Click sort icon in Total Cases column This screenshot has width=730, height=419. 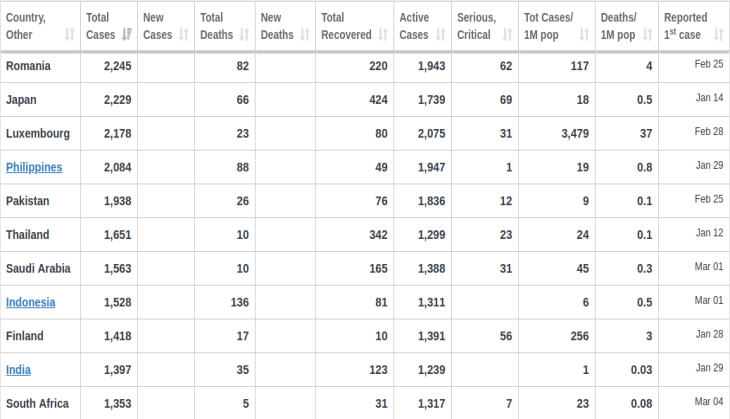click(x=126, y=35)
